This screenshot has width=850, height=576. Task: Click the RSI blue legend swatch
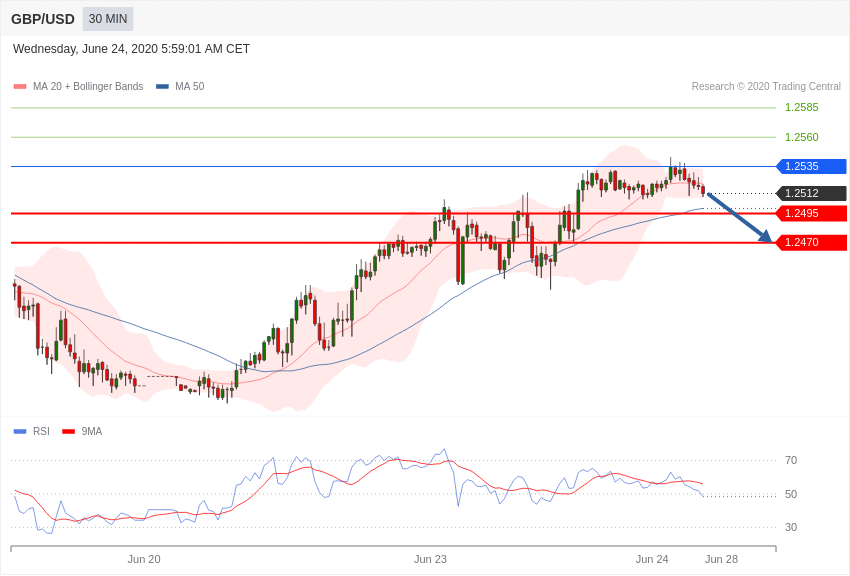[20, 432]
